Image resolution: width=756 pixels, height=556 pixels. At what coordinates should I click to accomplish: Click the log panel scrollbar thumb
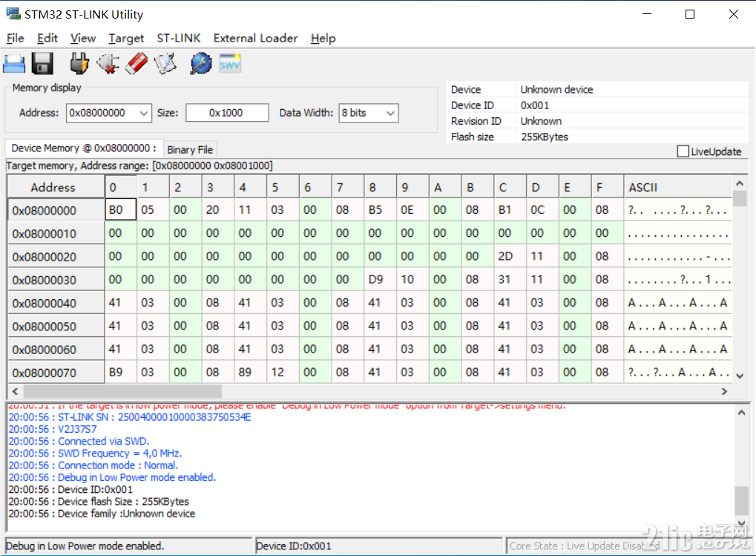[742, 500]
